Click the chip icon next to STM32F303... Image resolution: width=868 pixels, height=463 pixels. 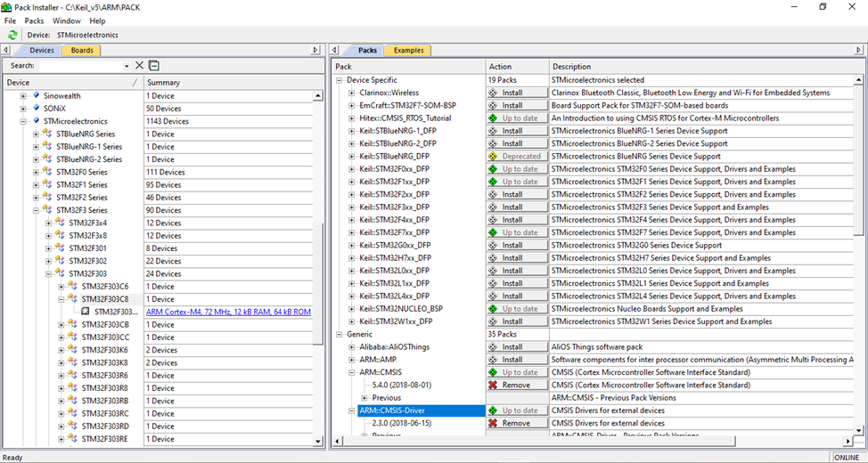tap(86, 312)
